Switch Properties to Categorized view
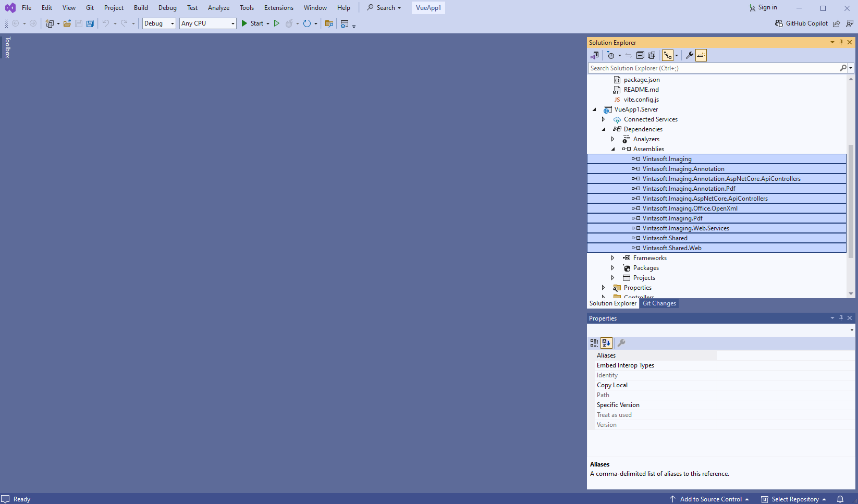This screenshot has width=858, height=504. 594,343
